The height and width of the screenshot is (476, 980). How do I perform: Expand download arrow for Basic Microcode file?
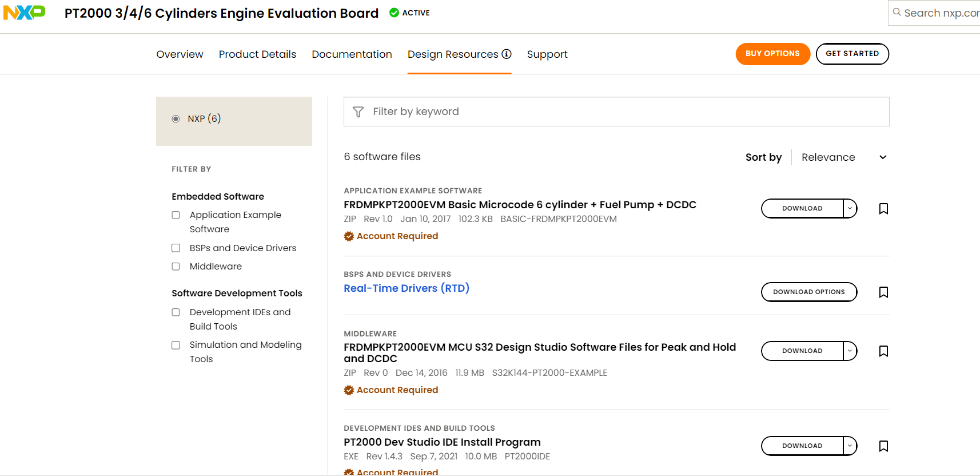(850, 208)
